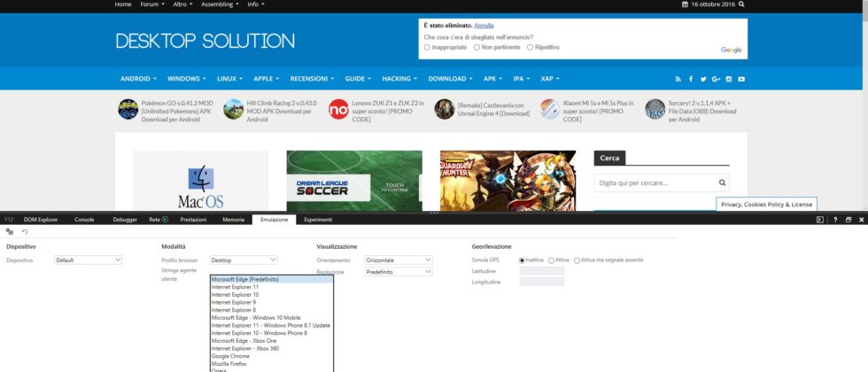Open the developer tools help icon
This screenshot has height=372, width=868.
point(834,219)
